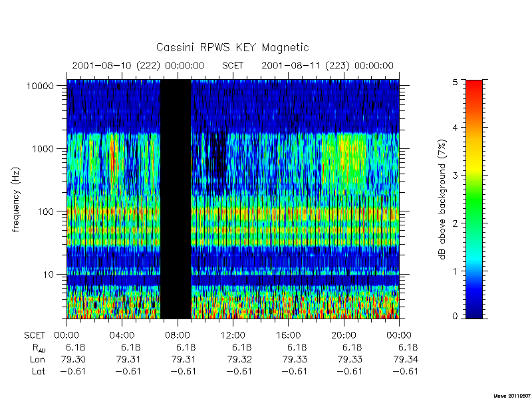
Task: Click the "Uiowa 20110607" footer stamp
Action: click(x=513, y=396)
